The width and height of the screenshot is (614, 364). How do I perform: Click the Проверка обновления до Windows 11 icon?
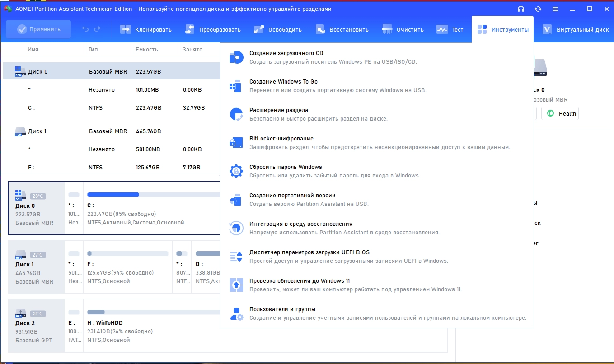tap(236, 285)
